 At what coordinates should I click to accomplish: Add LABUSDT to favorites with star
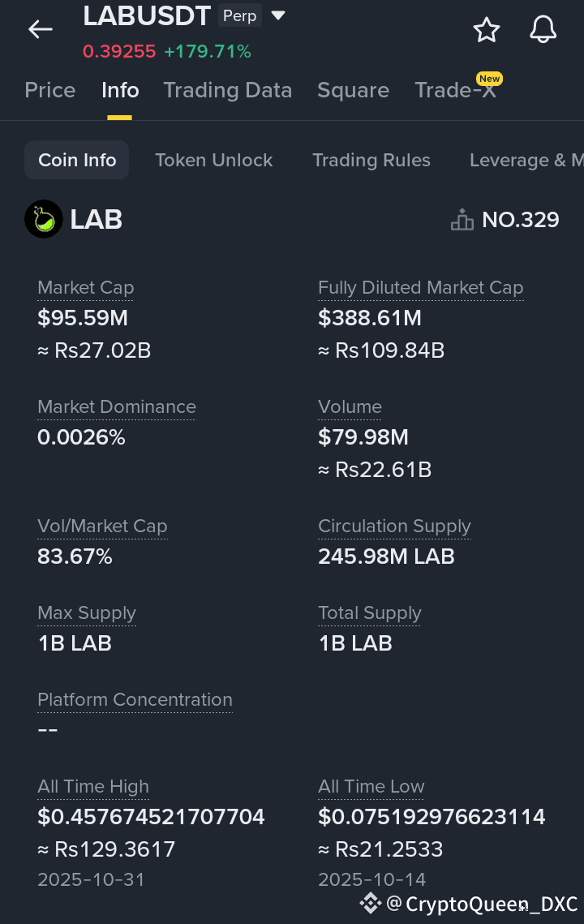(x=487, y=30)
